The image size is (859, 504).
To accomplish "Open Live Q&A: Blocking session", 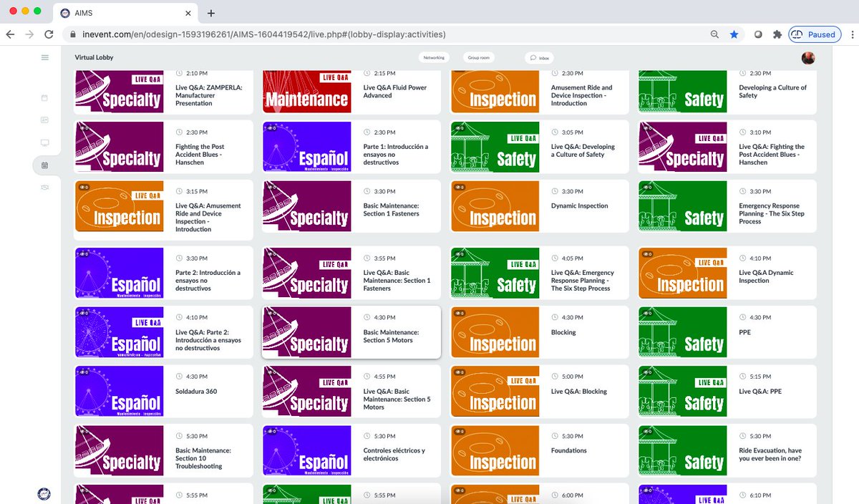I will pos(540,392).
